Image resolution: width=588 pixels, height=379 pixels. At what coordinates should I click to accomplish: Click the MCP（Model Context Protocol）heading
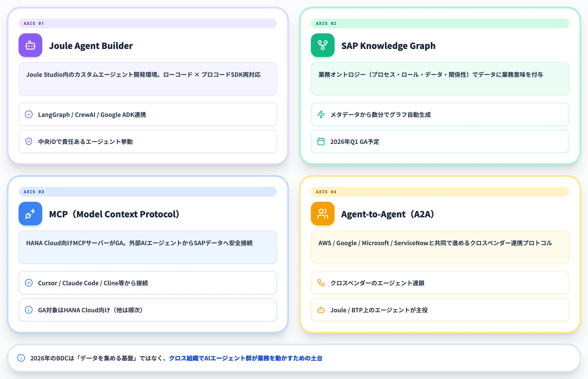pyautogui.click(x=114, y=214)
